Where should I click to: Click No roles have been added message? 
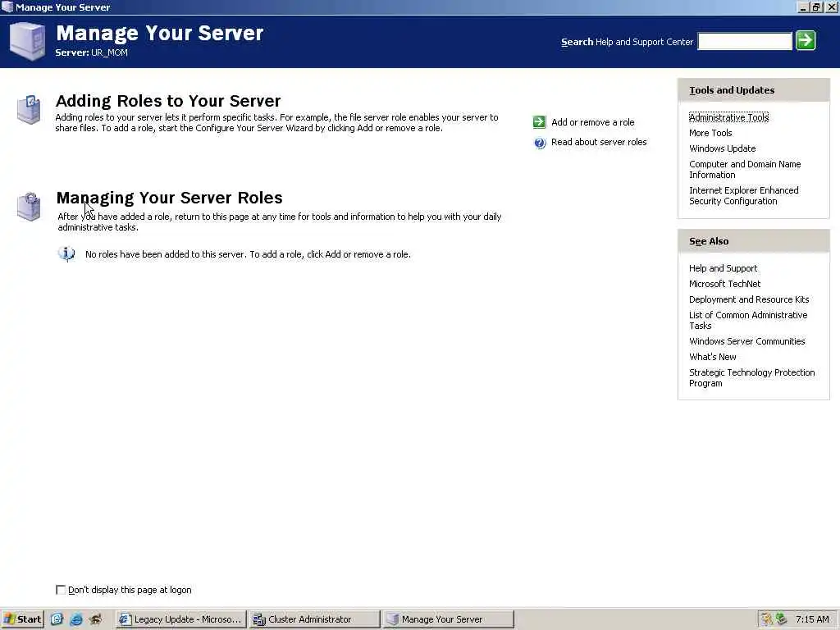pos(248,254)
